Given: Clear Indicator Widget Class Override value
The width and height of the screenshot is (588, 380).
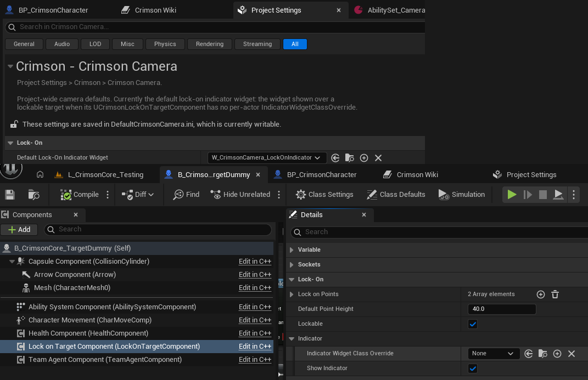Looking at the screenshot, I should [x=572, y=354].
